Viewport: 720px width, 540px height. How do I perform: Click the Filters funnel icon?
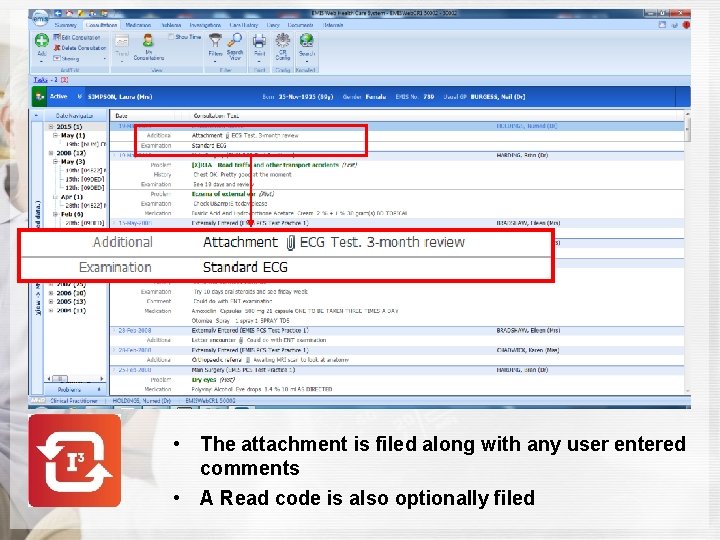215,40
